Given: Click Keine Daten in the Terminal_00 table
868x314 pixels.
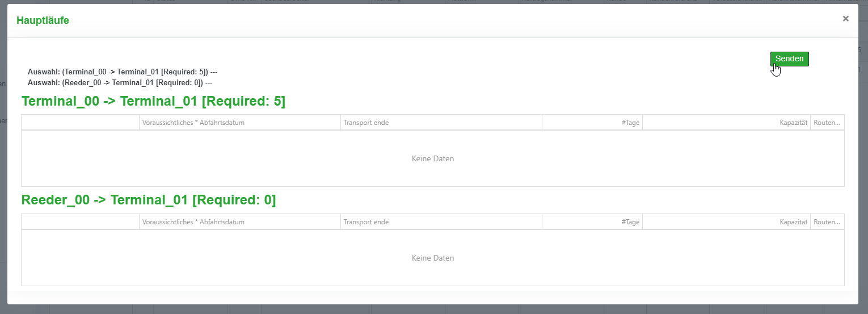Looking at the screenshot, I should point(432,159).
